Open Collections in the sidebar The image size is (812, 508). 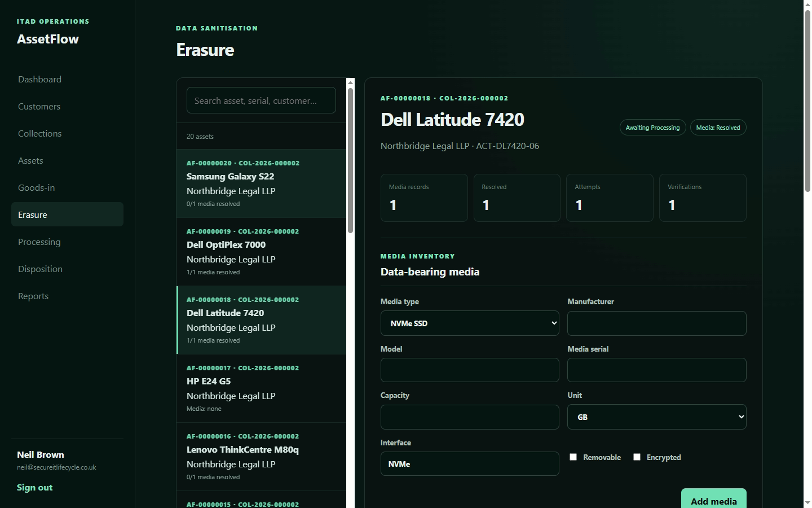67,134
